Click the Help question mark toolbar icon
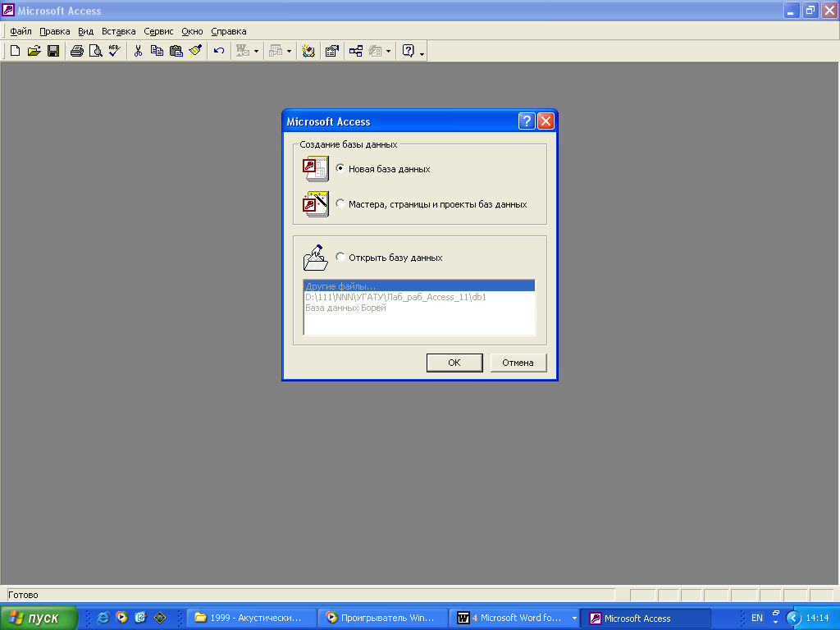The image size is (840, 630). pos(409,51)
